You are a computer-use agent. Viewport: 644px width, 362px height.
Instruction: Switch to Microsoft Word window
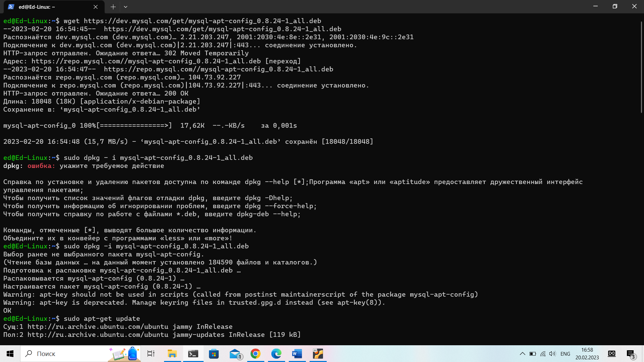click(297, 354)
